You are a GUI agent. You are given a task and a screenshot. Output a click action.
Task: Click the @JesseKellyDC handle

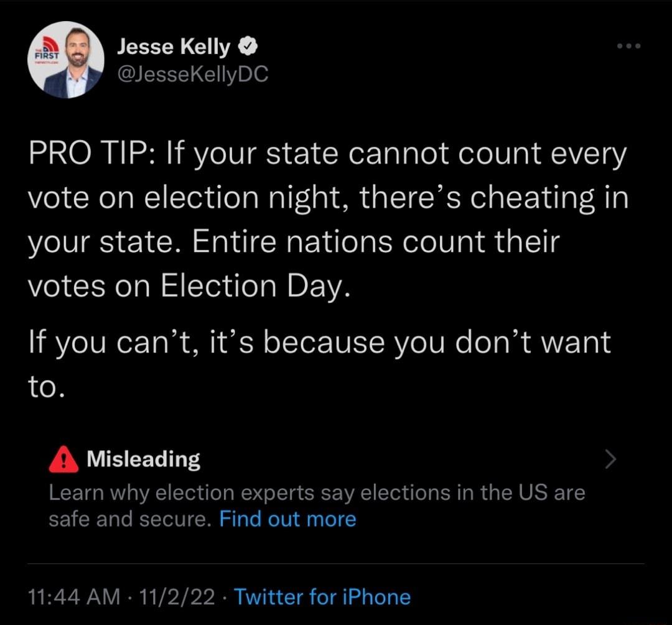click(193, 73)
